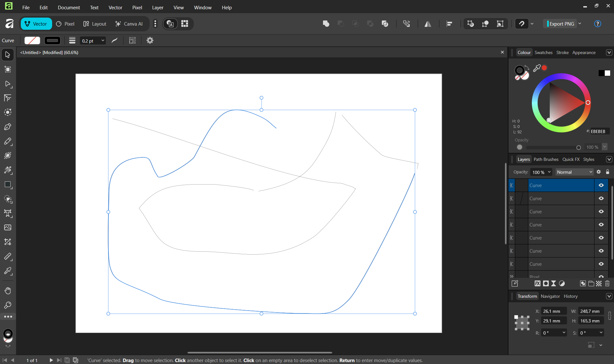Click the Export PNG button
614x364 pixels.
pos(561,24)
